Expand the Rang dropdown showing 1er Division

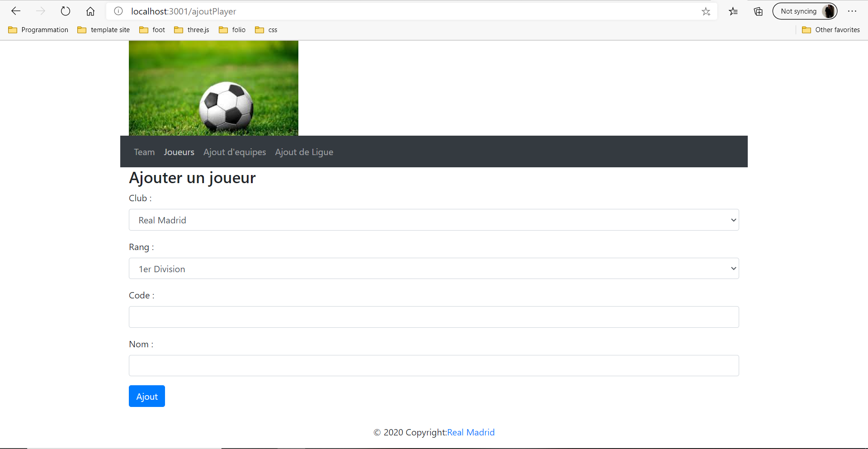point(434,269)
